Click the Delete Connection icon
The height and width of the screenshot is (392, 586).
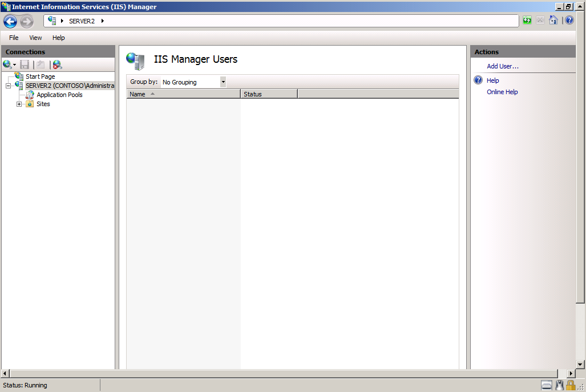coord(57,64)
